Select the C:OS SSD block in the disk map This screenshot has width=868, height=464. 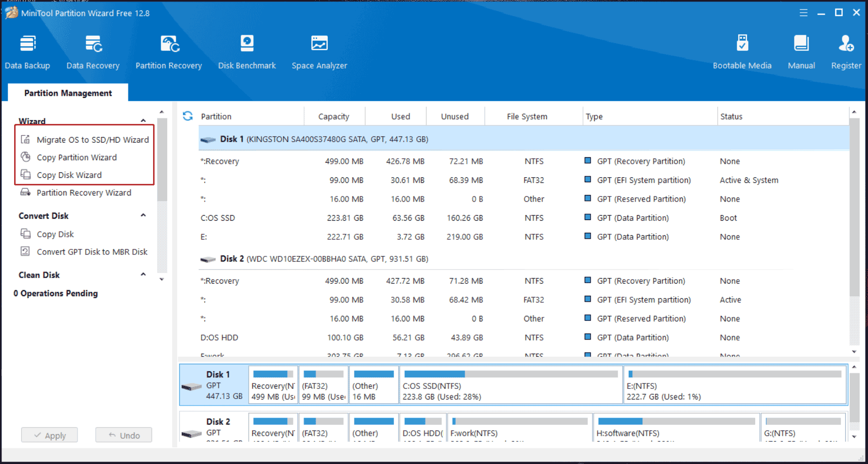click(511, 386)
